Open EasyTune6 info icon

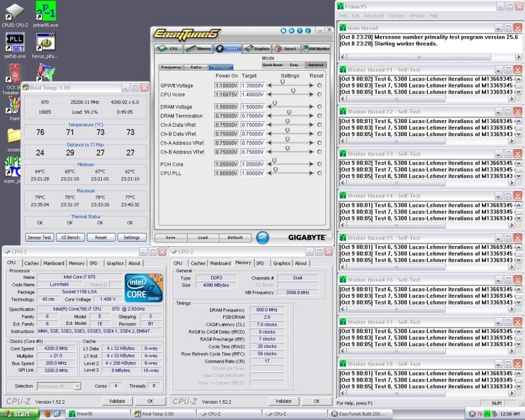point(308,31)
